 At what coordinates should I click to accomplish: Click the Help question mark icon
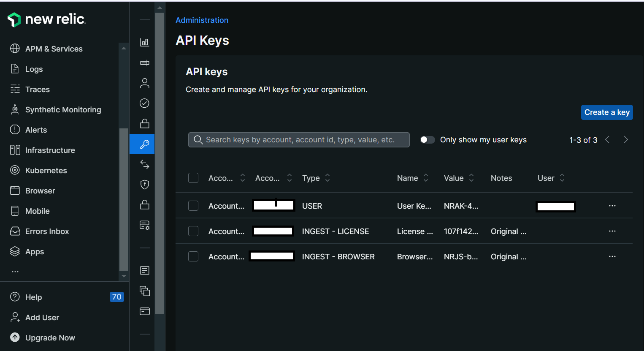(x=15, y=297)
